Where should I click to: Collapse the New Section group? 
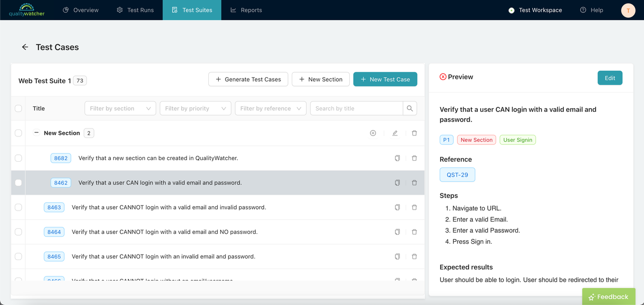pos(36,133)
